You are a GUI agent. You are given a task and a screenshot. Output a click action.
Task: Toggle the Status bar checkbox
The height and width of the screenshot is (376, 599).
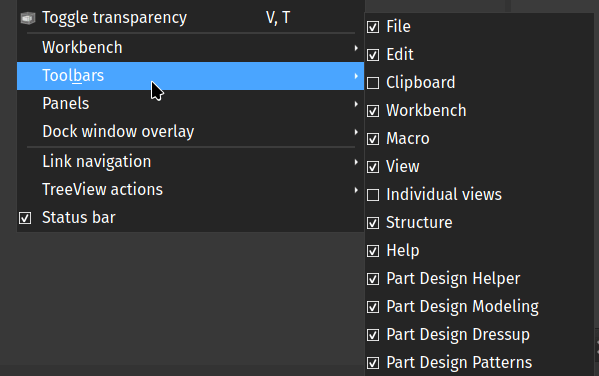[25, 218]
